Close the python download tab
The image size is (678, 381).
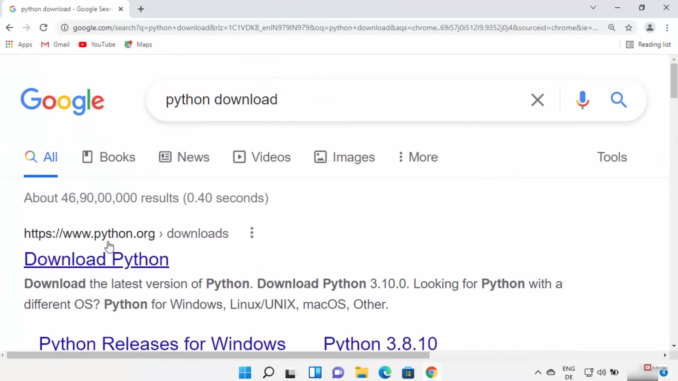coord(121,9)
